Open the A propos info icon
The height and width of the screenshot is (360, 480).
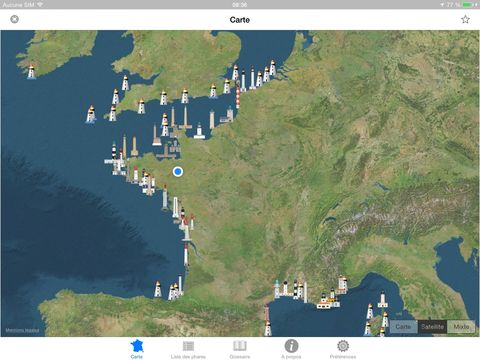click(x=291, y=349)
